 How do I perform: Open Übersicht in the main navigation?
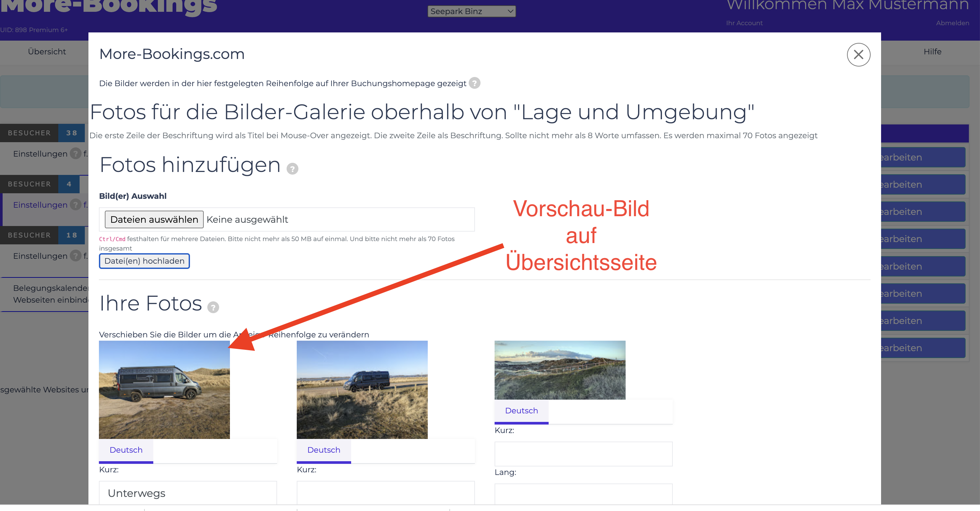[47, 51]
